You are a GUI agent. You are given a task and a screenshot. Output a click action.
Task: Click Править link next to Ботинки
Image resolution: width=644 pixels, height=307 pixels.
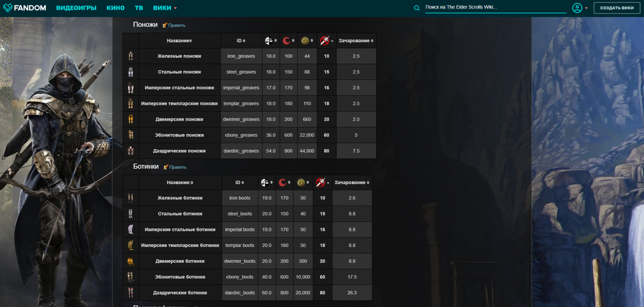(x=175, y=167)
